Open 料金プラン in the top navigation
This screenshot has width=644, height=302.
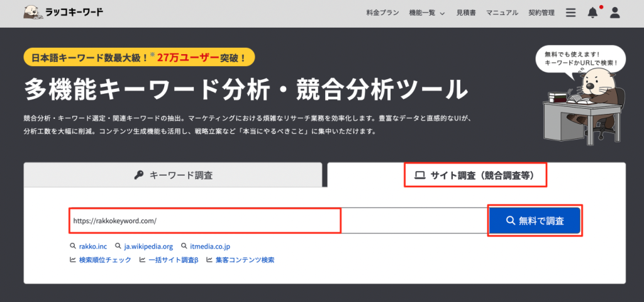(x=383, y=13)
